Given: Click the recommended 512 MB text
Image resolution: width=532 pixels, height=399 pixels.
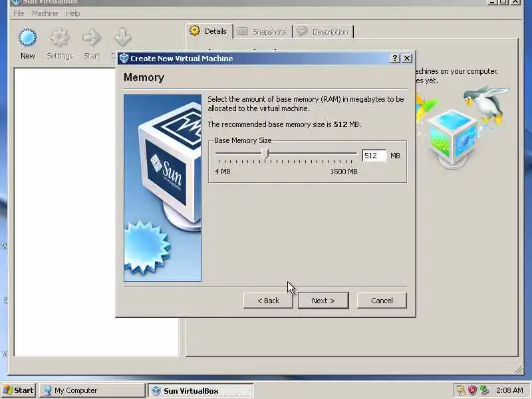Looking at the screenshot, I should click(285, 124).
